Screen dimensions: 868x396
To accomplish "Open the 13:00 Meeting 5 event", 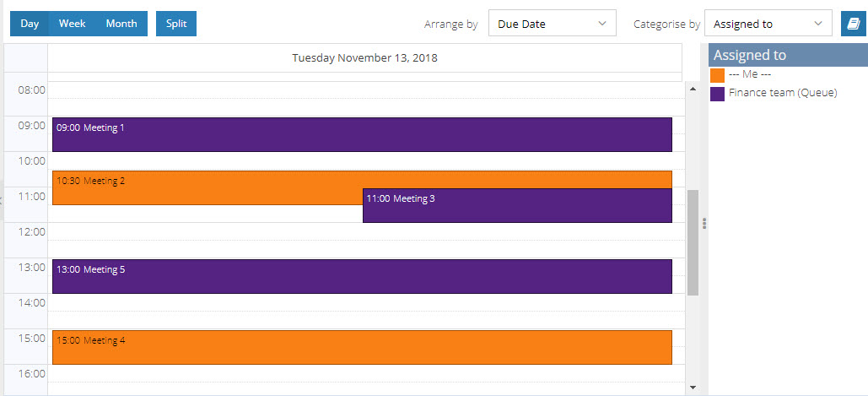I will click(x=361, y=276).
